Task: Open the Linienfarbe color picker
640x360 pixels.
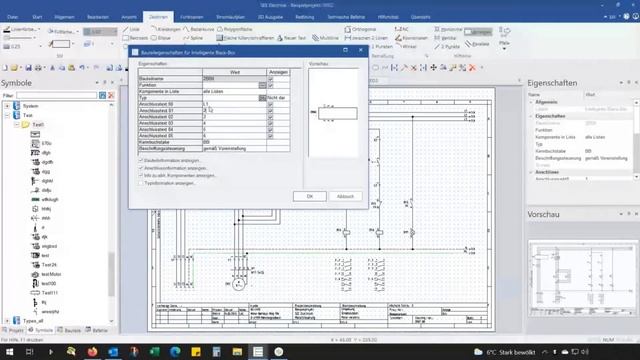Action: click(x=22, y=29)
